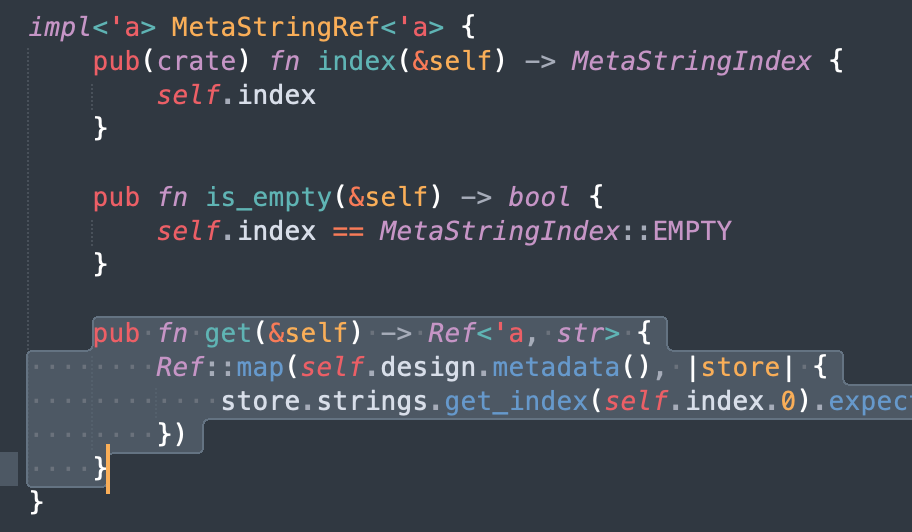912x532 pixels.
Task: Click the map call after Ref::
Action: point(260,367)
